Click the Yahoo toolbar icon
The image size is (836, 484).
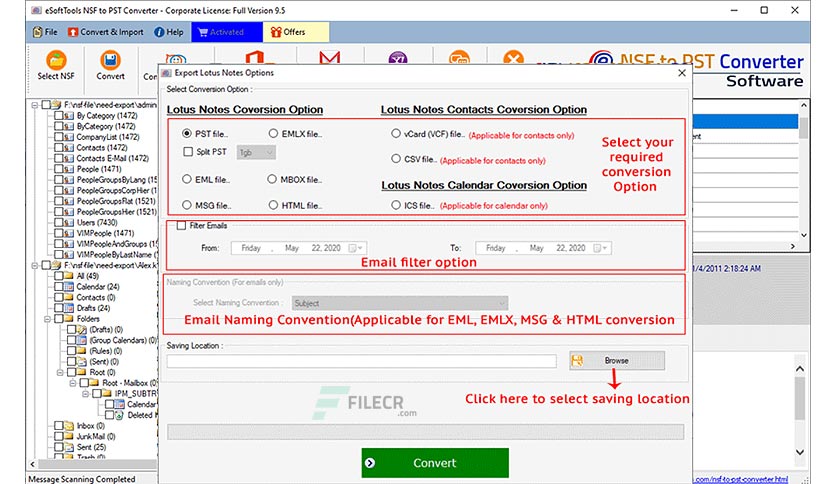coord(398,58)
